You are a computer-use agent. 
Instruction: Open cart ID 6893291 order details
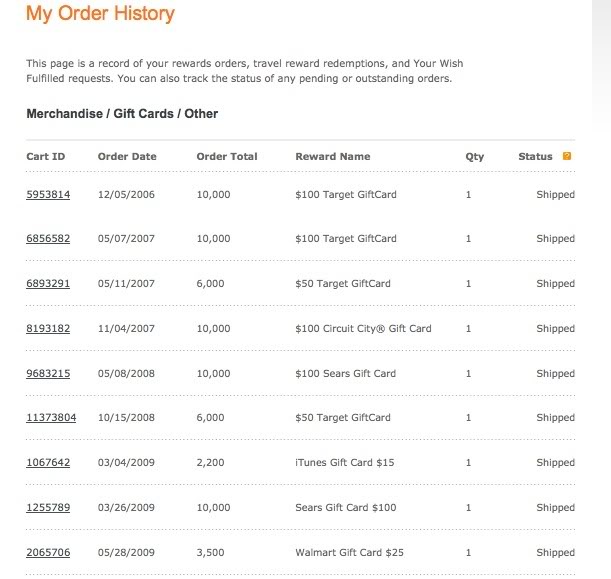coord(48,284)
